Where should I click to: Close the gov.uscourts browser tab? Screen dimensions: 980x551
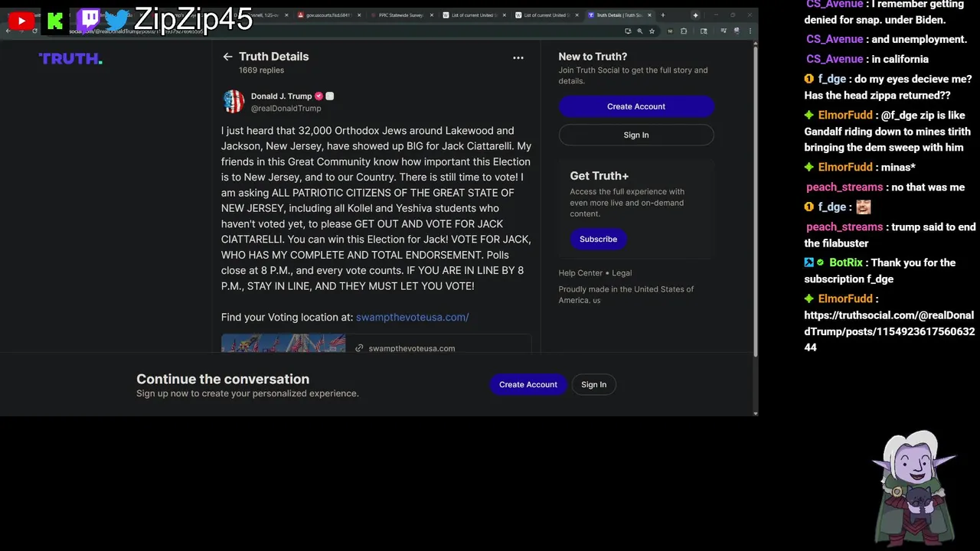(x=359, y=15)
